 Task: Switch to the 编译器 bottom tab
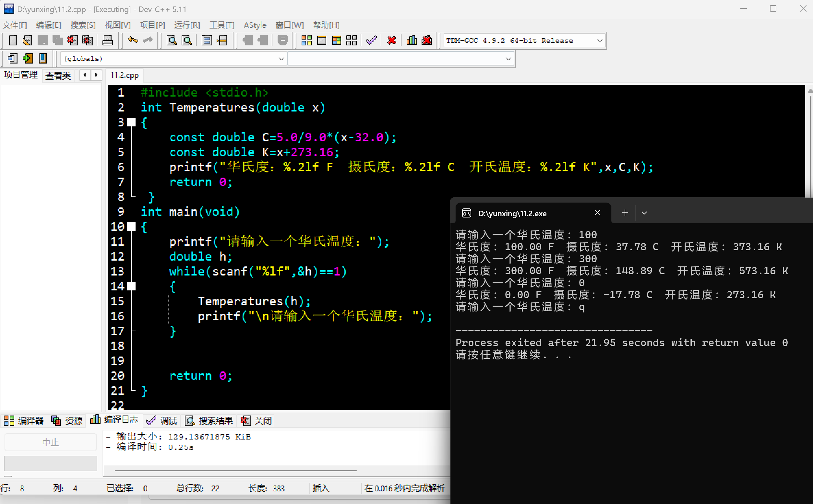[24, 421]
